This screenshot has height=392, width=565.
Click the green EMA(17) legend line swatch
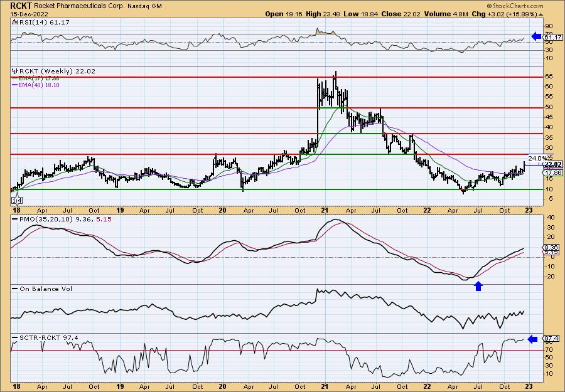[15, 78]
